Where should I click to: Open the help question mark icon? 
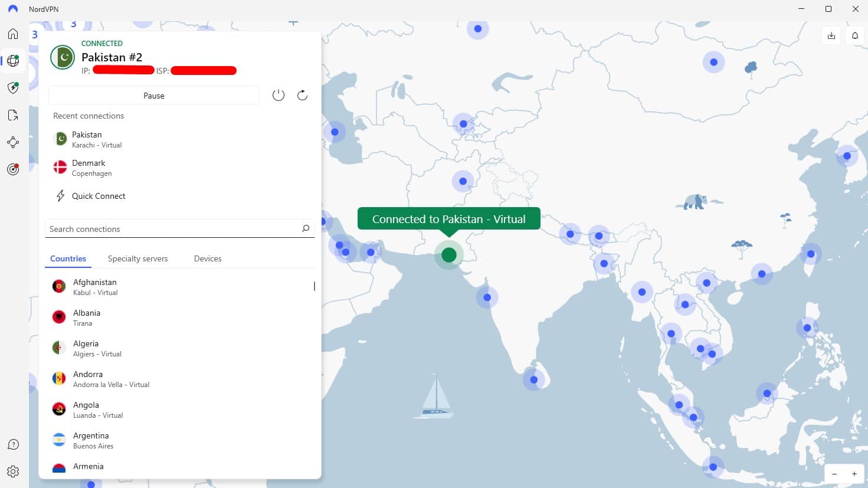coord(12,444)
